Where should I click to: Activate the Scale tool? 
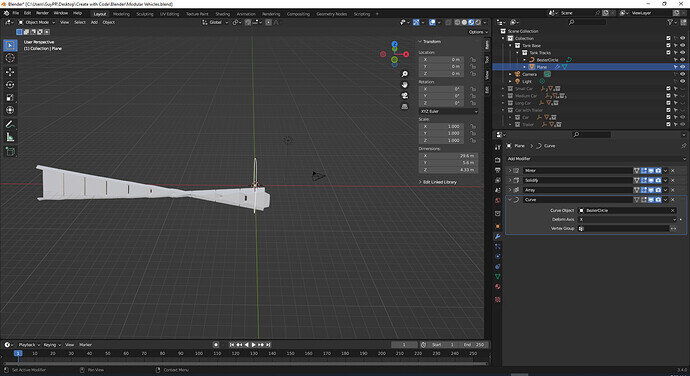[10, 97]
